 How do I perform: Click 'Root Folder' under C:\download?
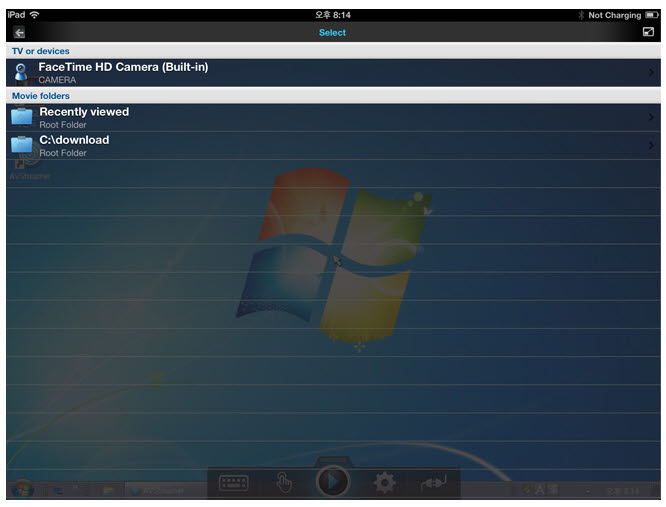(x=63, y=153)
